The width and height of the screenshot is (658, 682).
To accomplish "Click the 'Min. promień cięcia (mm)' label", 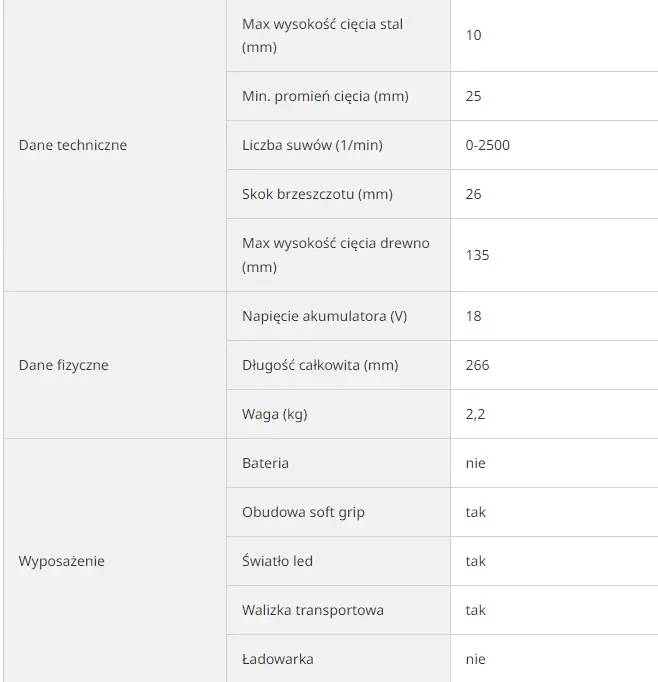I will 325,96.
